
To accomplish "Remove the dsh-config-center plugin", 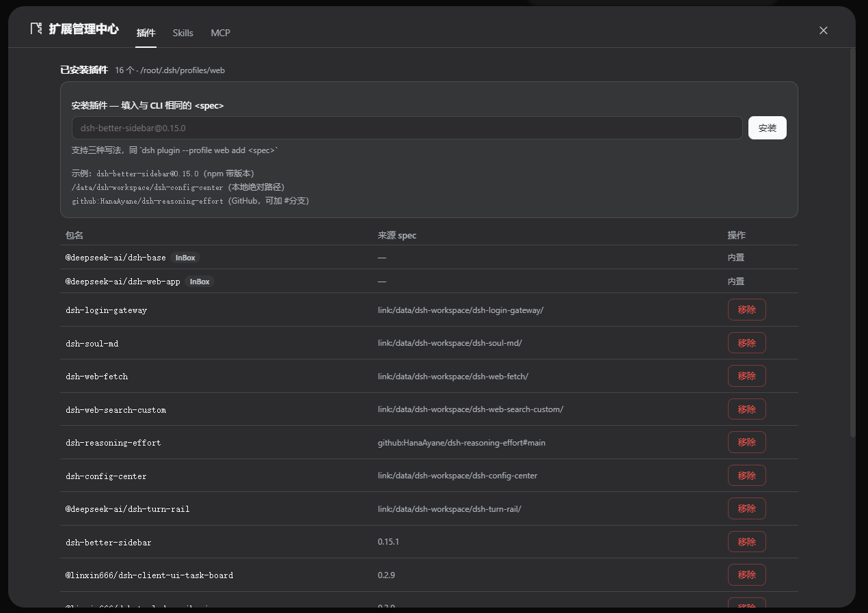I will tap(746, 476).
